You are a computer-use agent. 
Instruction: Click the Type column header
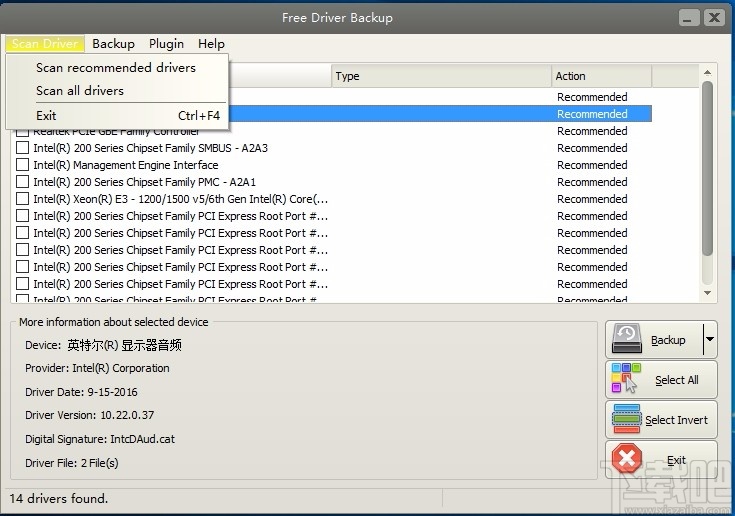tap(442, 76)
